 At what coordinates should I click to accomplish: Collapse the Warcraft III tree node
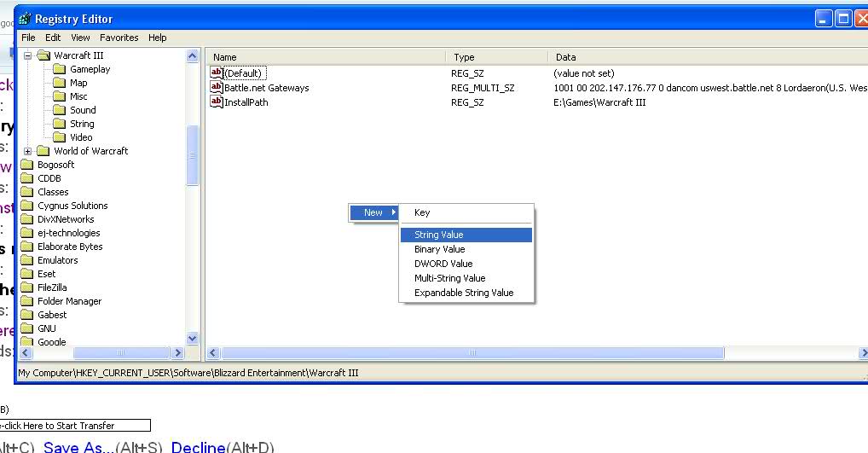coord(27,55)
